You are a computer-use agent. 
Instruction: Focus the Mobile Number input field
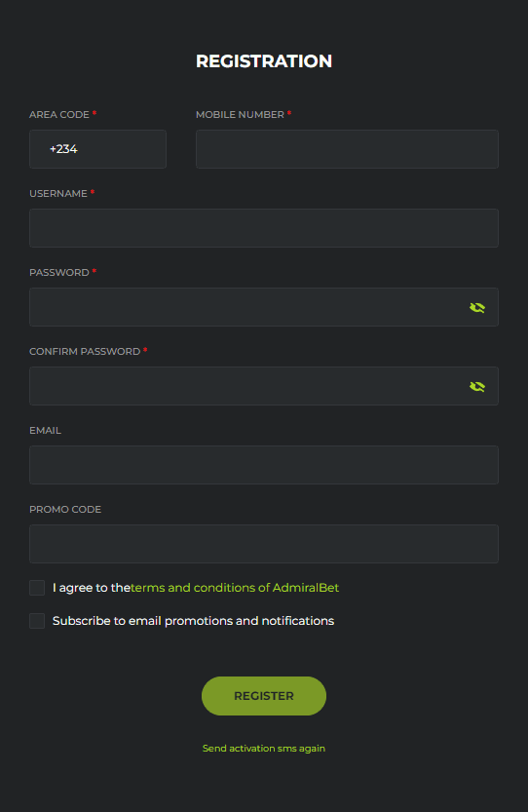347,149
